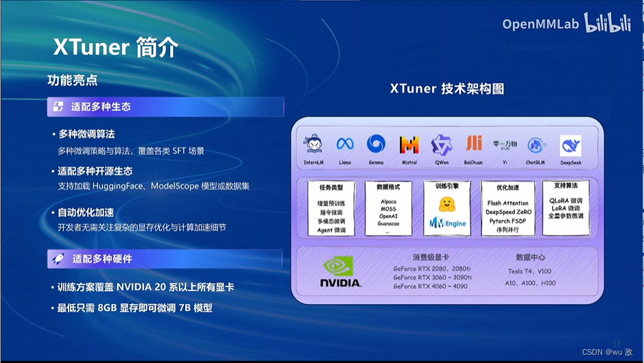Click the 数据中心 heading
This screenshot has width=644, height=363.
coord(531,257)
